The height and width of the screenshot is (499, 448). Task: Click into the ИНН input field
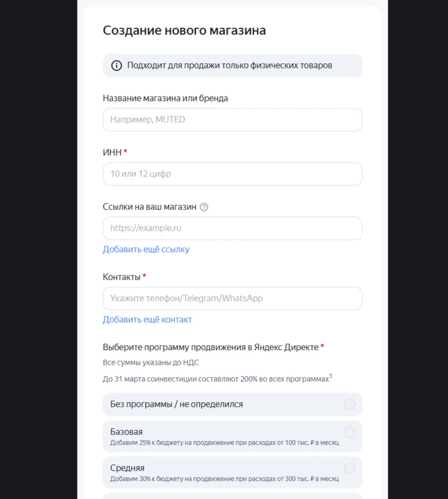coord(232,174)
